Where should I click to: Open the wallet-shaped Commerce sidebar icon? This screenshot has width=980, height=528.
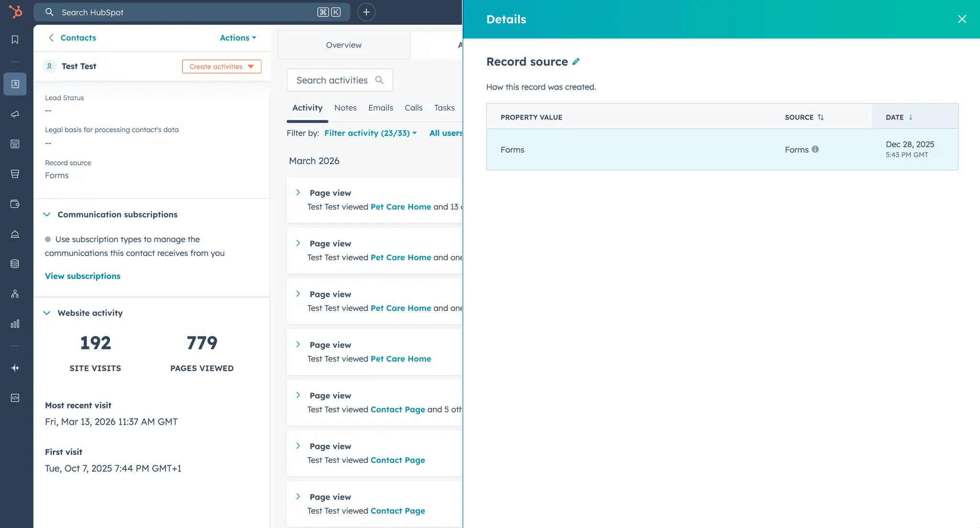pos(15,204)
